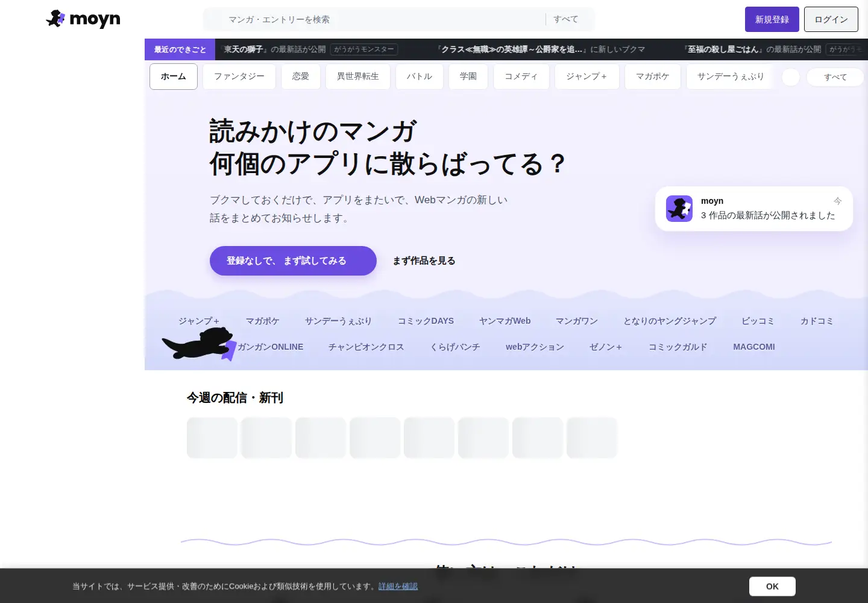Click the コミックDAYS service link
The height and width of the screenshot is (603, 868).
click(426, 321)
